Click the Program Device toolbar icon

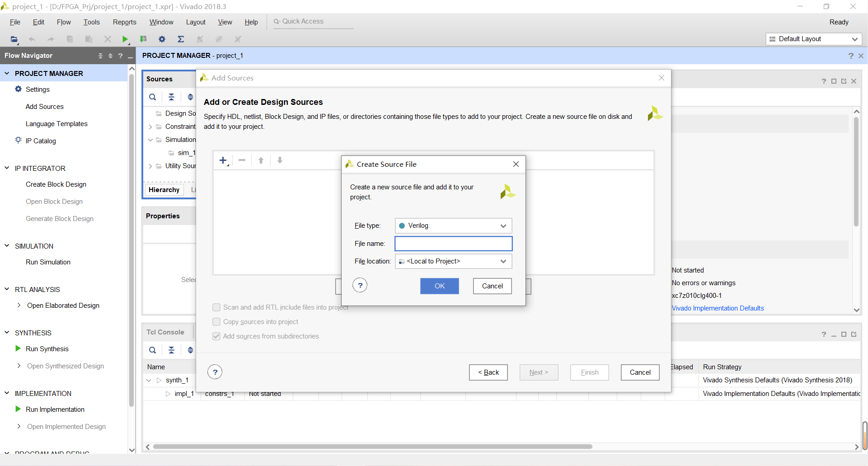pyautogui.click(x=143, y=39)
